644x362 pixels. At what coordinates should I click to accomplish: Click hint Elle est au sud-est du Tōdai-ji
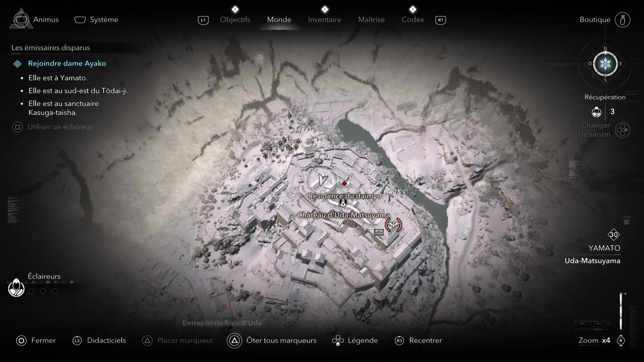pos(78,90)
